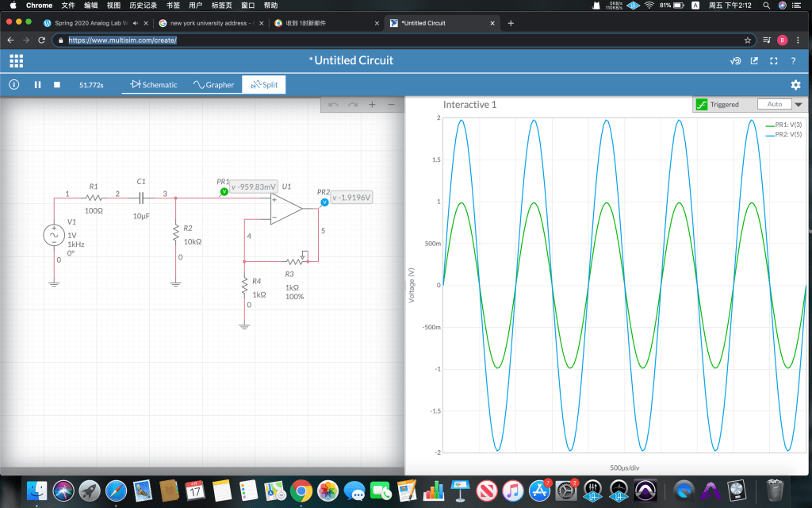
Task: Click the export/share circuit icon
Action: [x=754, y=61]
